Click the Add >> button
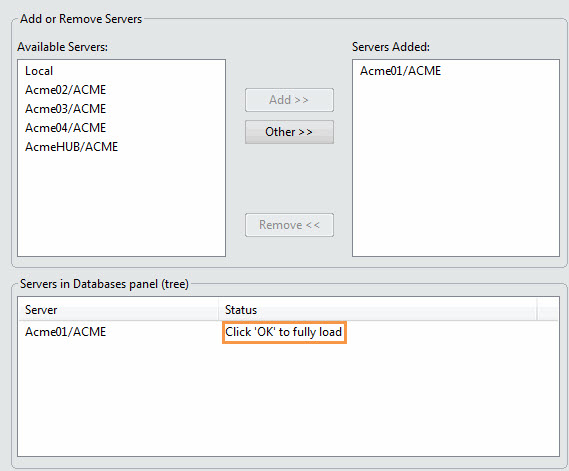Screen dimensions: 569x471 pos(289,100)
